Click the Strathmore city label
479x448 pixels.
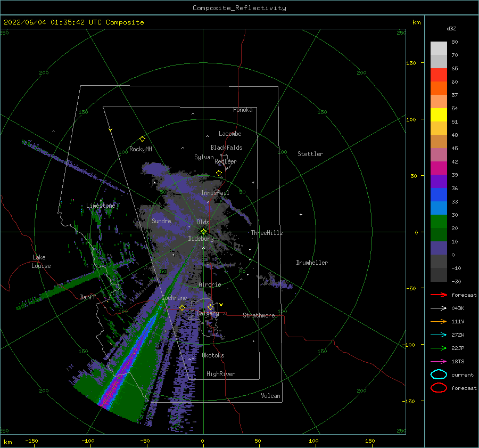[x=259, y=315]
